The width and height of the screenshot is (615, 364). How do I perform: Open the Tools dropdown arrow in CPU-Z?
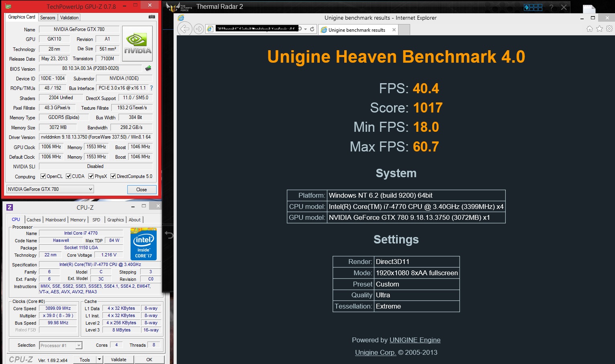pos(100,360)
